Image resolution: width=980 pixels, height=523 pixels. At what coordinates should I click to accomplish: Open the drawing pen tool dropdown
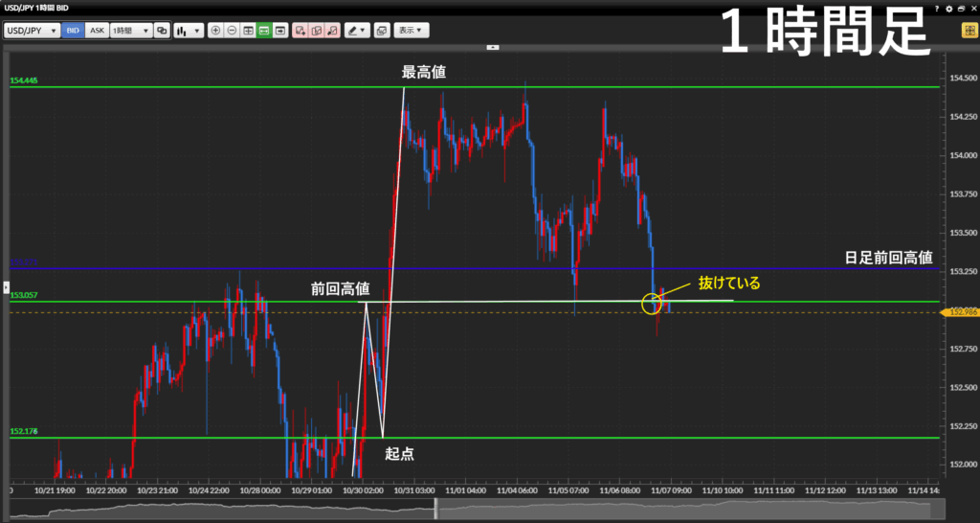tap(357, 31)
